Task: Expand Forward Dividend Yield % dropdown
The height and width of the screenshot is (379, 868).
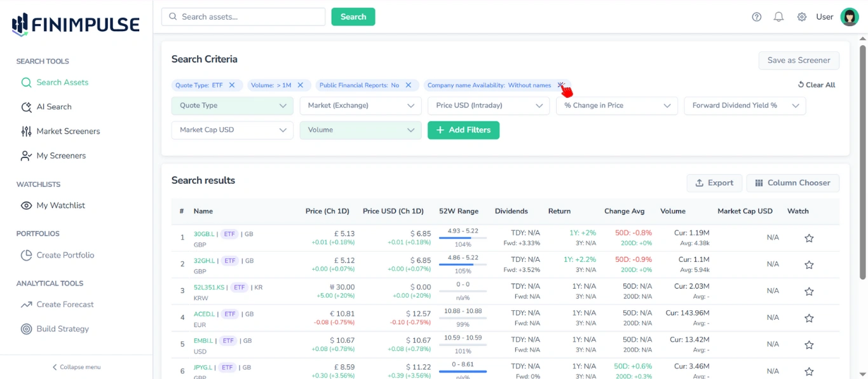Action: click(x=744, y=106)
